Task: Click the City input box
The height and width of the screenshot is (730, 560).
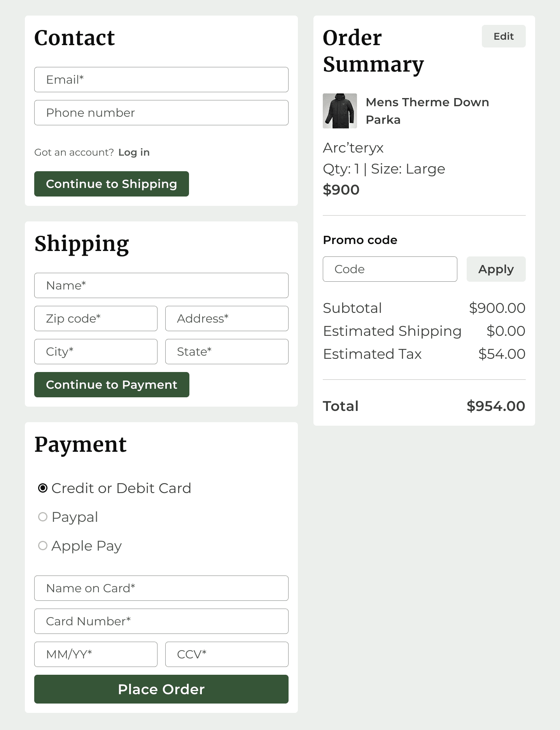Action: 96,351
